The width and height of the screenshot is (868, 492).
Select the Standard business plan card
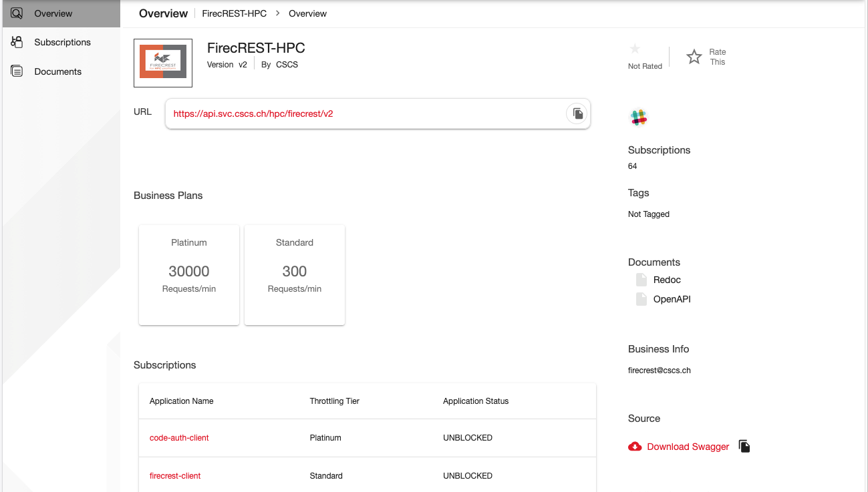click(295, 275)
